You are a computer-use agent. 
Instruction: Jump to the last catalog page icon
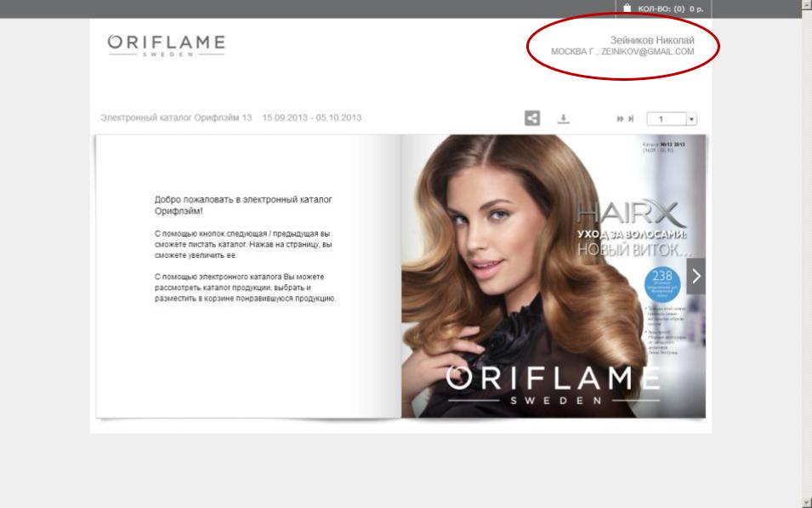coord(631,119)
